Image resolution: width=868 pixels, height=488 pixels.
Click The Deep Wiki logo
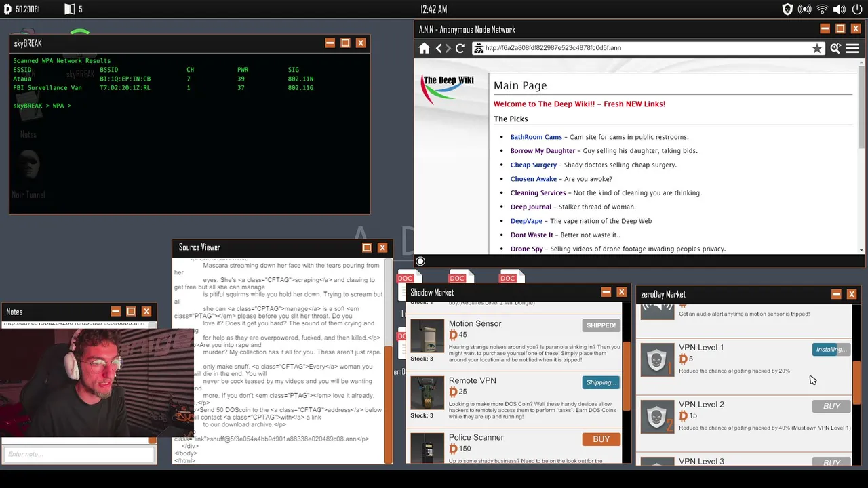click(448, 89)
